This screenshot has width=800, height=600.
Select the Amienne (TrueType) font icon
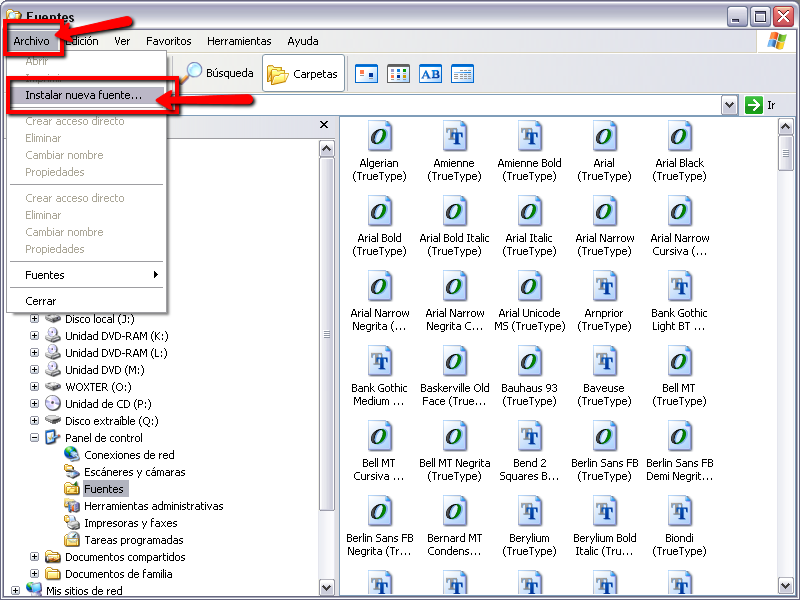coord(454,136)
